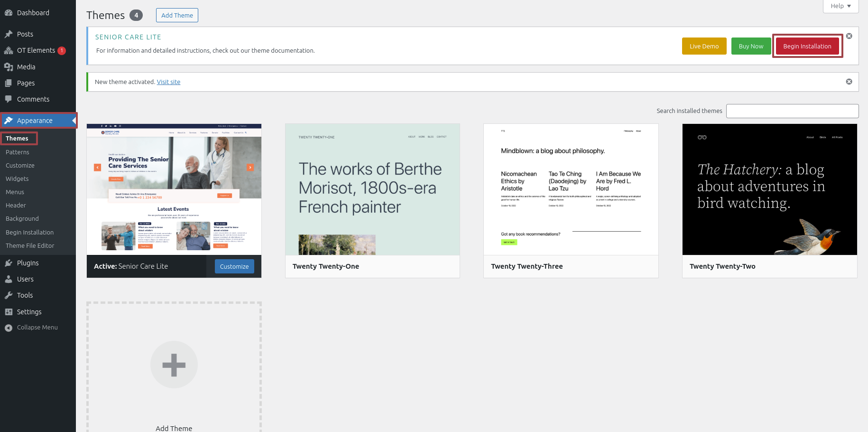Viewport: 868px width, 432px height.
Task: Click the Buy Now button
Action: click(x=751, y=46)
